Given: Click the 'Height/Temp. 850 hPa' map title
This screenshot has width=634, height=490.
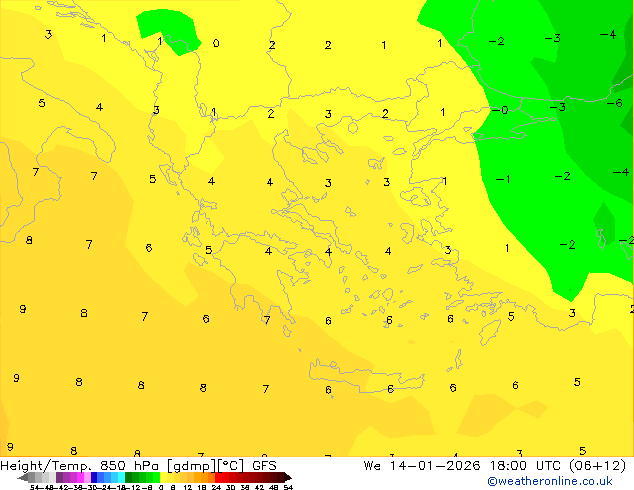Looking at the screenshot, I should click(x=79, y=466).
